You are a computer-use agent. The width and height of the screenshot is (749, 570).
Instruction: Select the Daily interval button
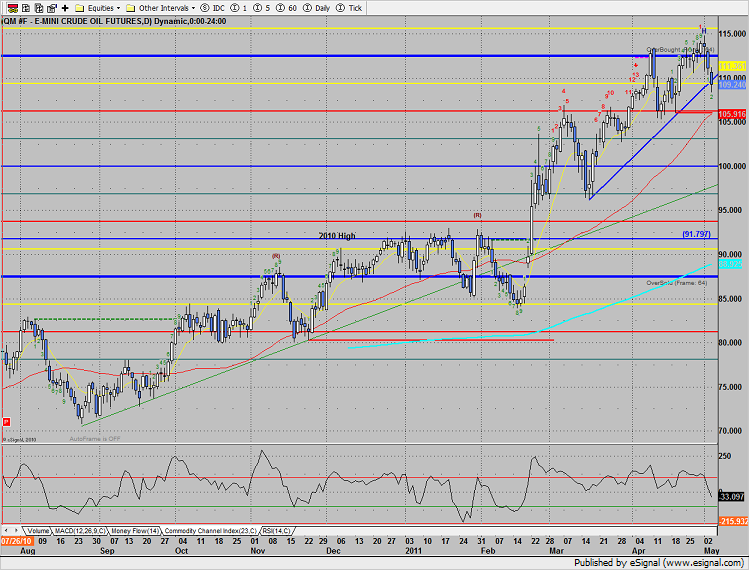[x=317, y=8]
